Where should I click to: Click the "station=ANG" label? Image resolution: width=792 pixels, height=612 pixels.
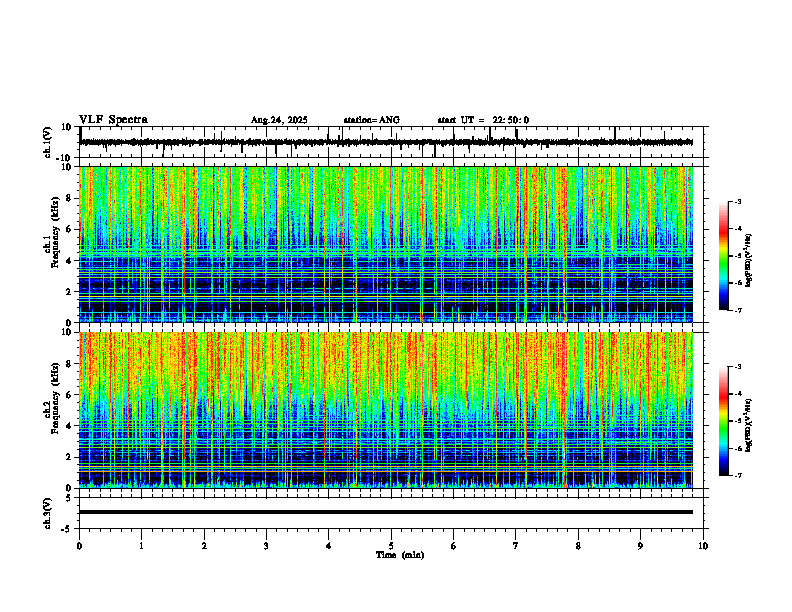click(x=372, y=120)
